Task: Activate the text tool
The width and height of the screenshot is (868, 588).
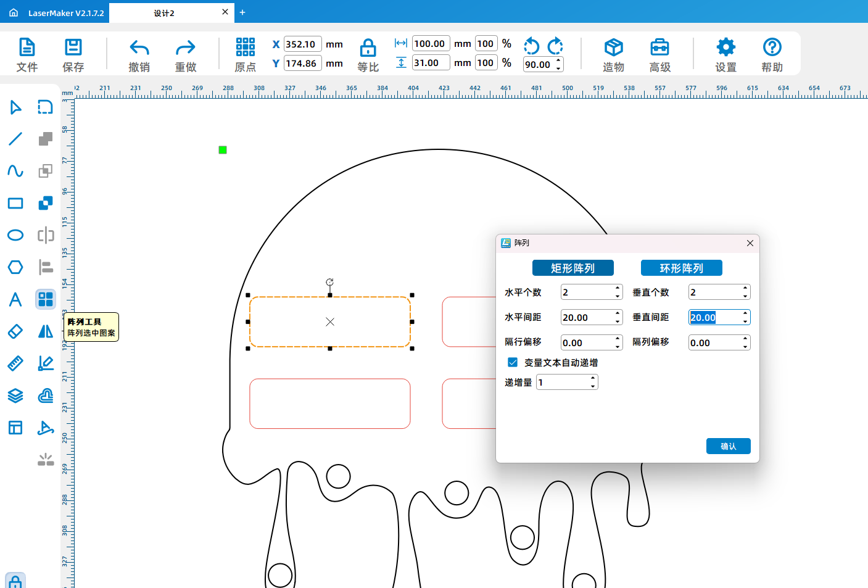Action: pyautogui.click(x=15, y=299)
